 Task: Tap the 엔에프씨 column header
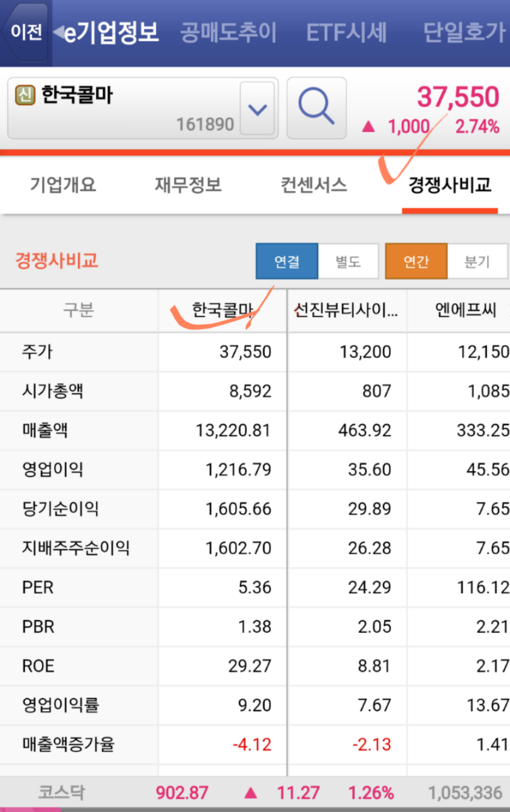465,310
